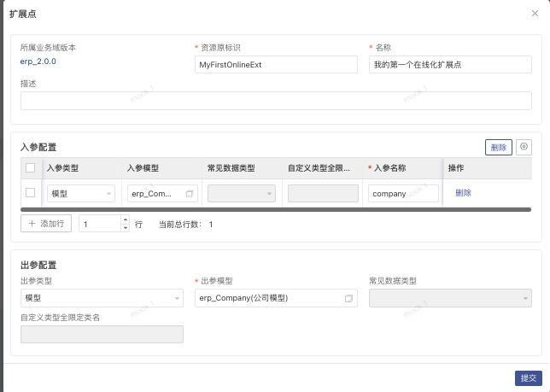Click the 当前总行数 label
Image resolution: width=550 pixels, height=392 pixels.
coord(180,225)
